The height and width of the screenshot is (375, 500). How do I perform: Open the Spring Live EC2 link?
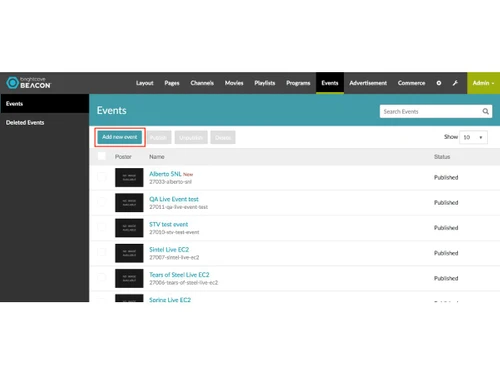tap(170, 300)
